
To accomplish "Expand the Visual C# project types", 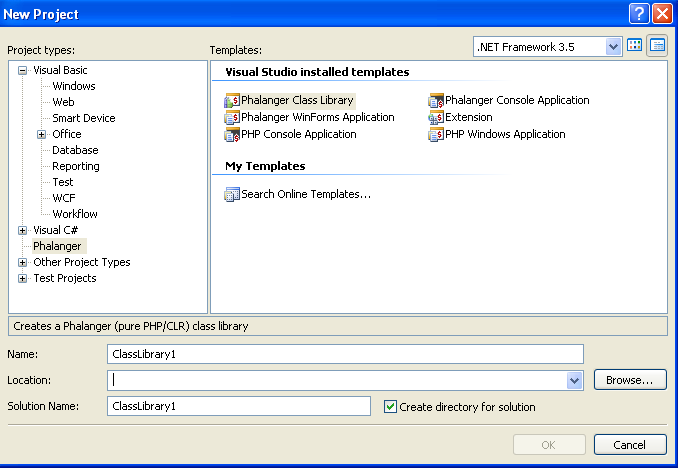I will click(x=23, y=230).
